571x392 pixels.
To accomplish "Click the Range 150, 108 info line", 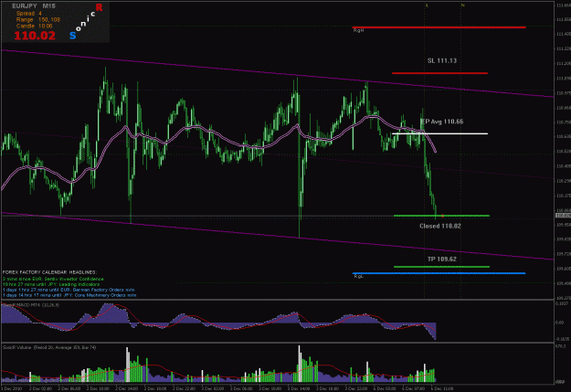I will pos(37,20).
